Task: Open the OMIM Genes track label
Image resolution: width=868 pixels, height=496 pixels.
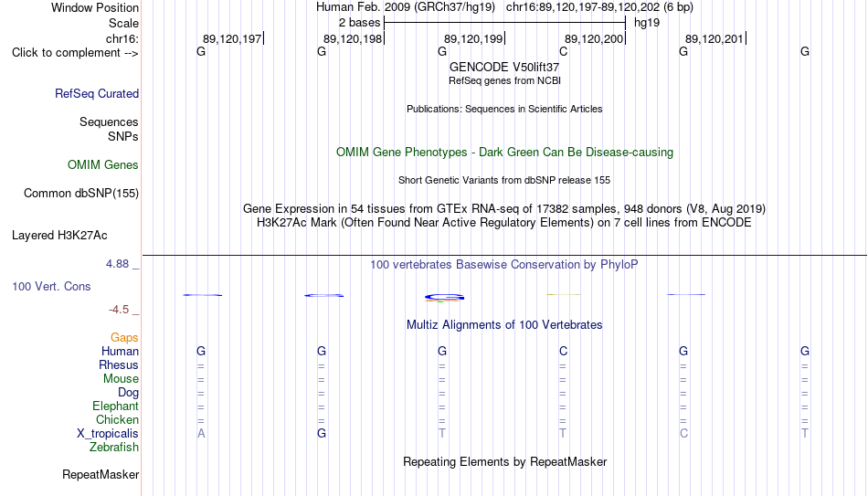Action: (x=103, y=165)
